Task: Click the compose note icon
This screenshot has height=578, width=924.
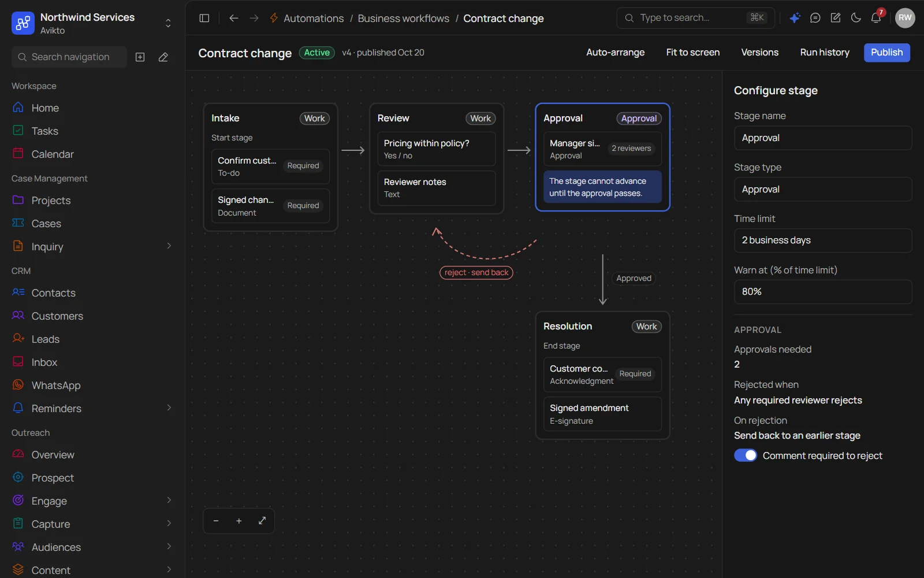Action: 835,18
